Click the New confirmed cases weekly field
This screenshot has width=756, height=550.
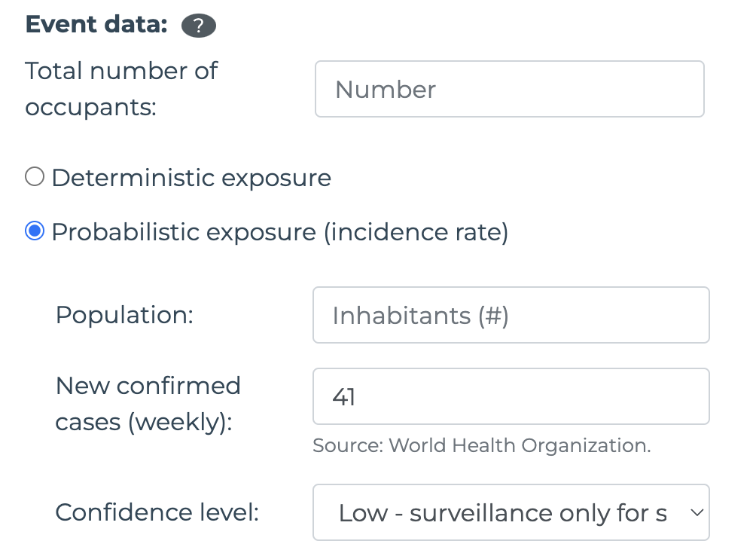(x=511, y=396)
